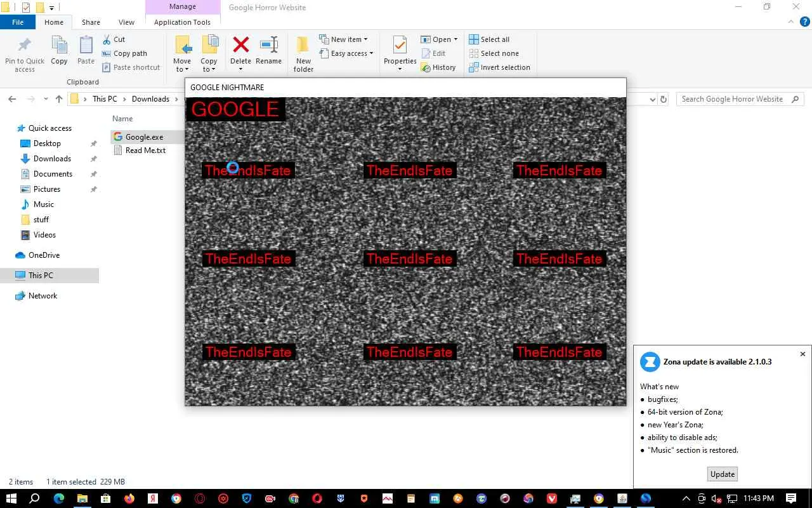Viewport: 812px width, 508px height.
Task: Open Documents in the navigation pane
Action: (53, 174)
